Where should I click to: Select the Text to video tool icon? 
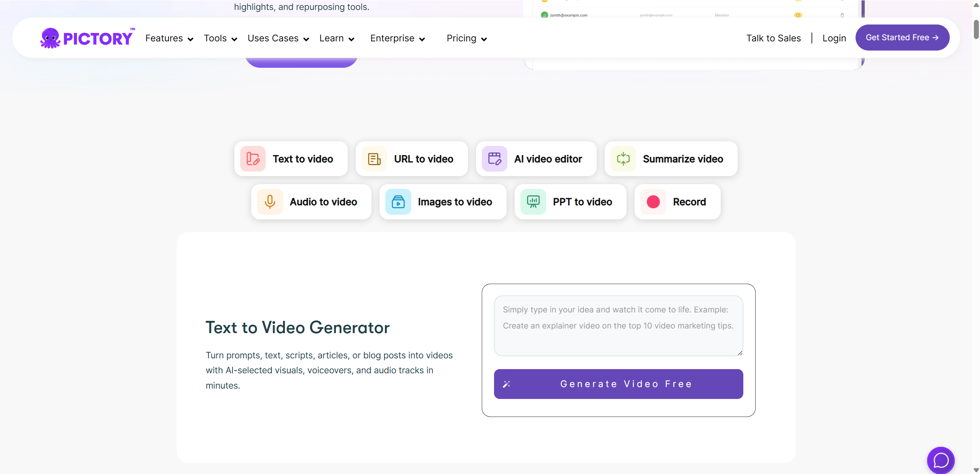click(253, 159)
